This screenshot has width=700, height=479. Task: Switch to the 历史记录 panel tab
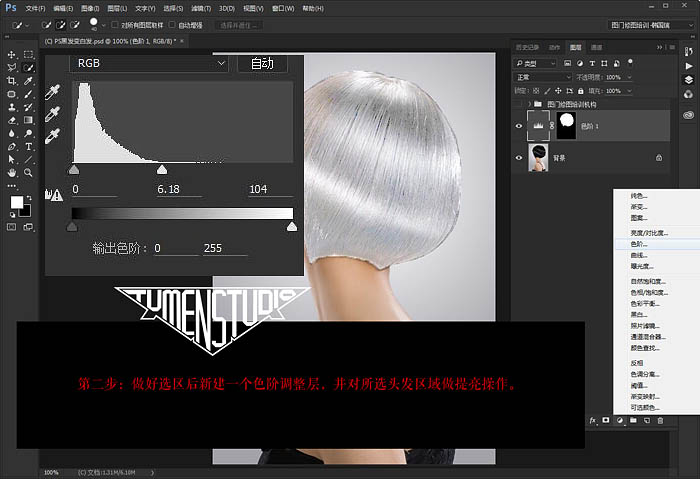(527, 47)
